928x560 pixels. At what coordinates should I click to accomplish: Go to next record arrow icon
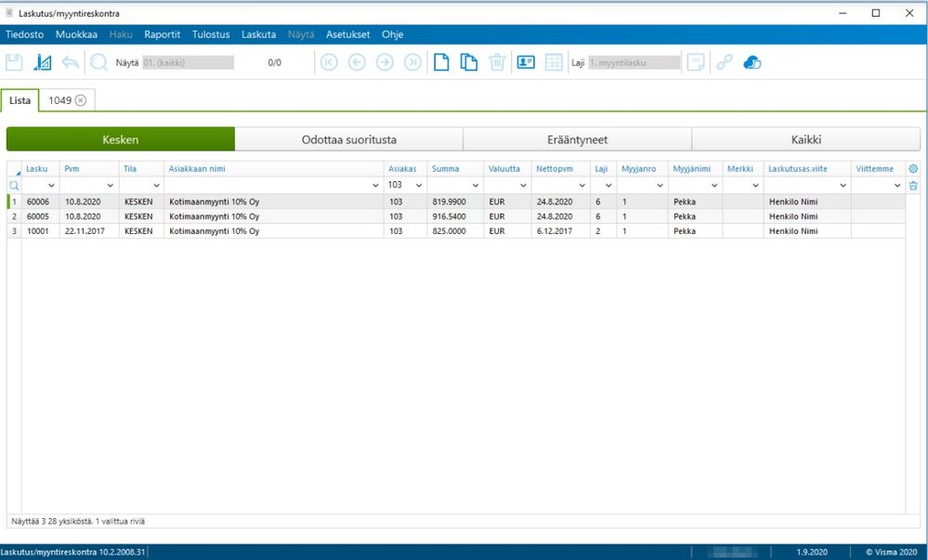[385, 62]
